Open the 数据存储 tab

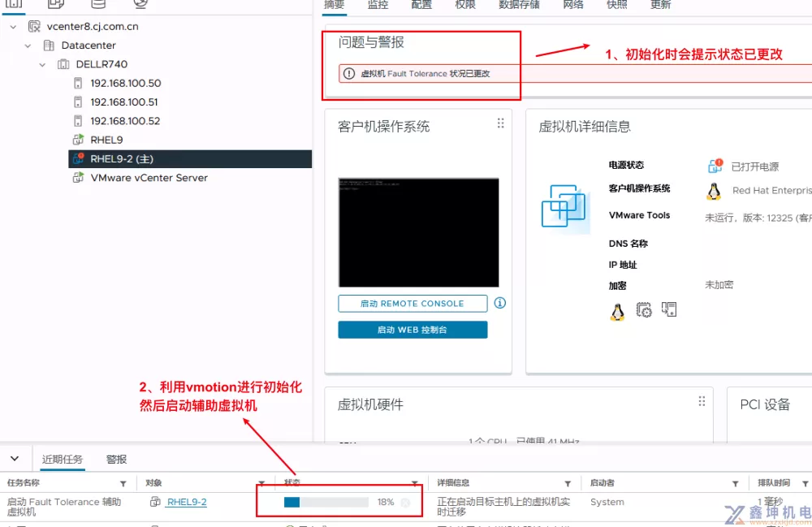(519, 5)
